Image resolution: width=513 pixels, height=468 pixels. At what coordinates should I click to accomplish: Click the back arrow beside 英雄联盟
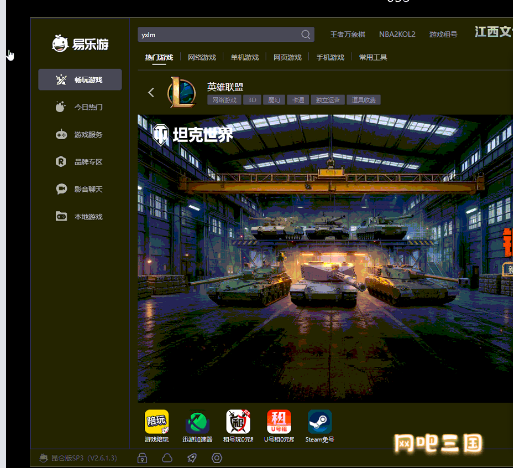pyautogui.click(x=151, y=92)
